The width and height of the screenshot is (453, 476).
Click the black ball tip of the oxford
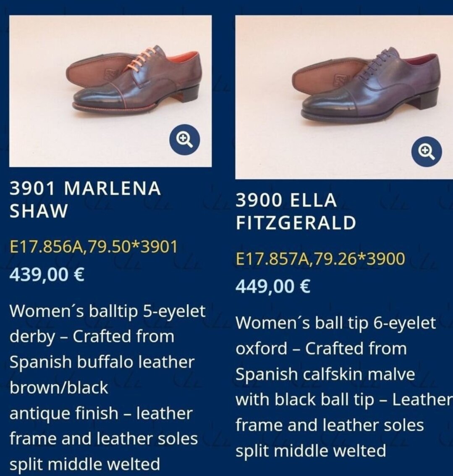(x=324, y=103)
